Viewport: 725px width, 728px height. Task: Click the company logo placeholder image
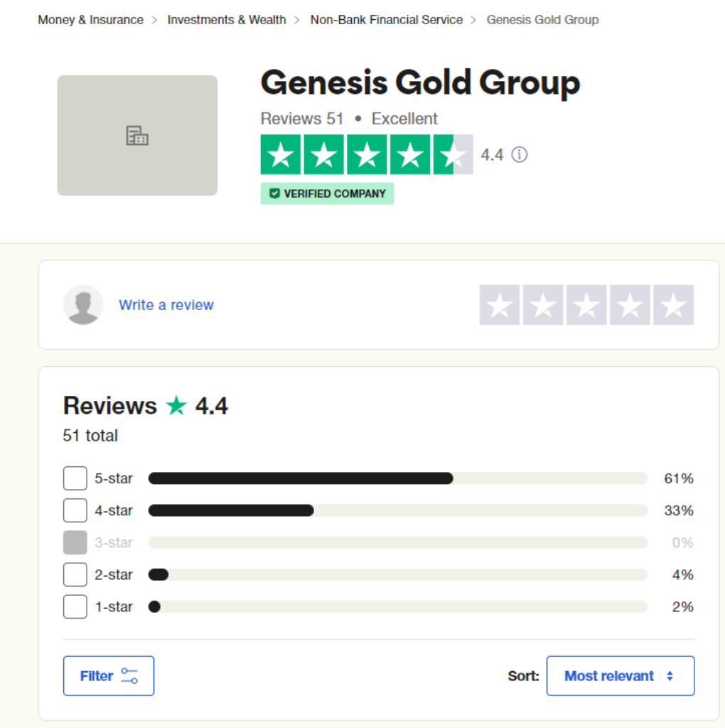(137, 135)
